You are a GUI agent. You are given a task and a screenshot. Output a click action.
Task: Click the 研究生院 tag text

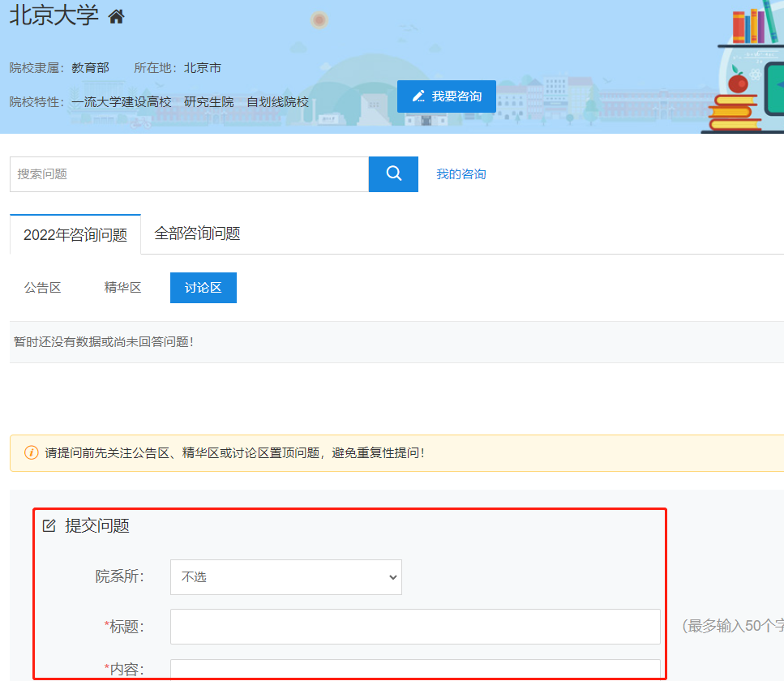tap(209, 102)
